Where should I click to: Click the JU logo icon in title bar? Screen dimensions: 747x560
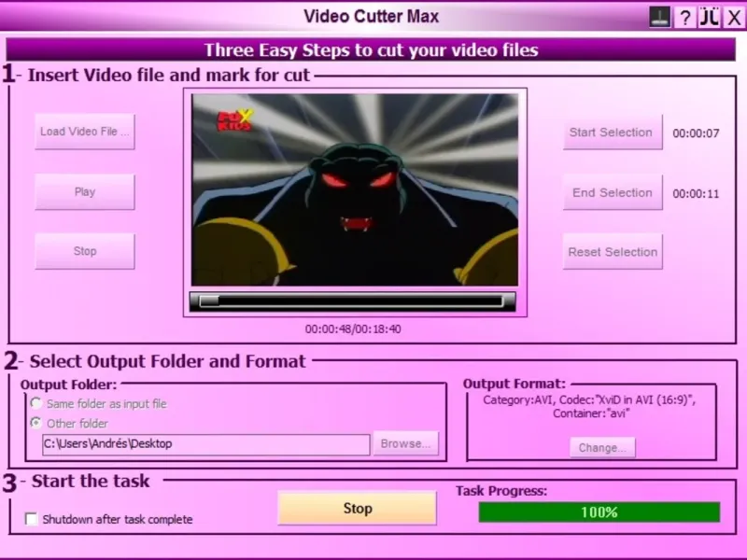pos(710,17)
